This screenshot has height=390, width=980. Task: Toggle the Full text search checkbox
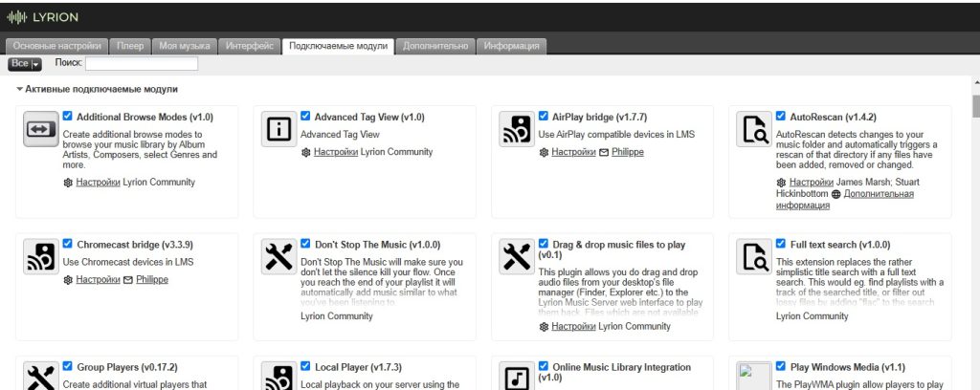point(781,244)
